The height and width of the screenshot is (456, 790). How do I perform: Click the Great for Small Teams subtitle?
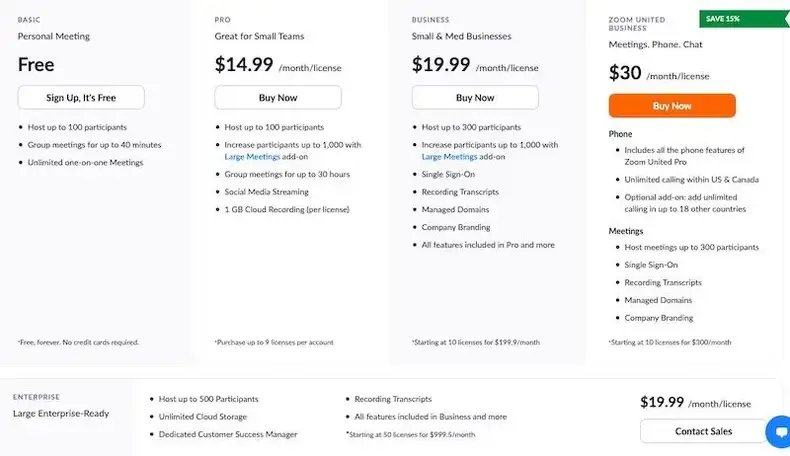coord(259,37)
